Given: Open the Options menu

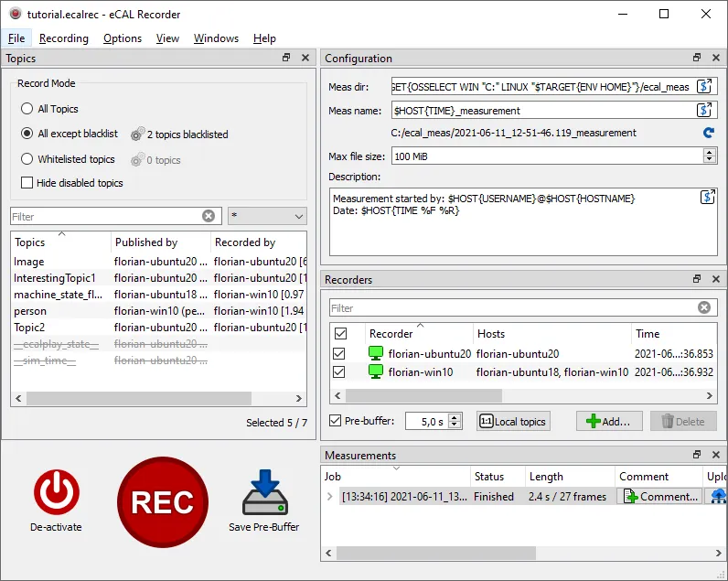Looking at the screenshot, I should point(123,38).
